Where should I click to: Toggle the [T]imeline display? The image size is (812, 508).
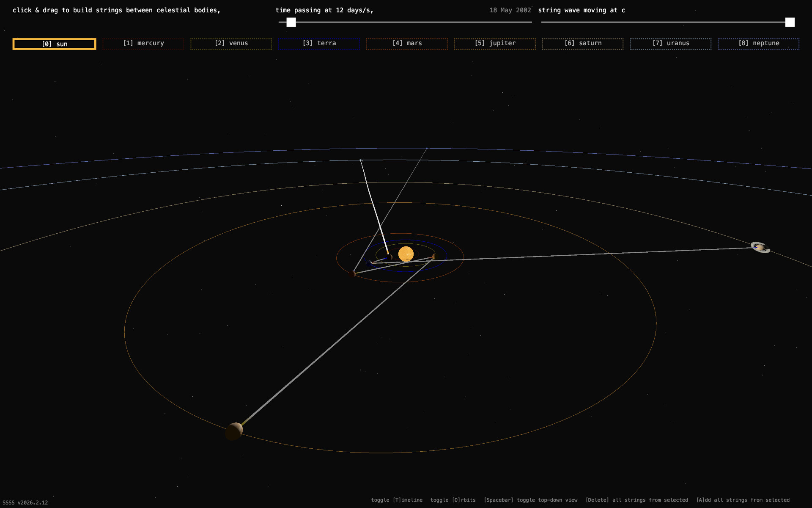397,500
